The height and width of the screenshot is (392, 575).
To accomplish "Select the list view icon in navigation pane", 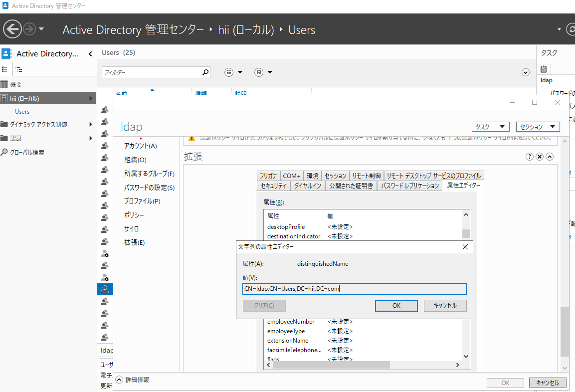I will click(4, 68).
